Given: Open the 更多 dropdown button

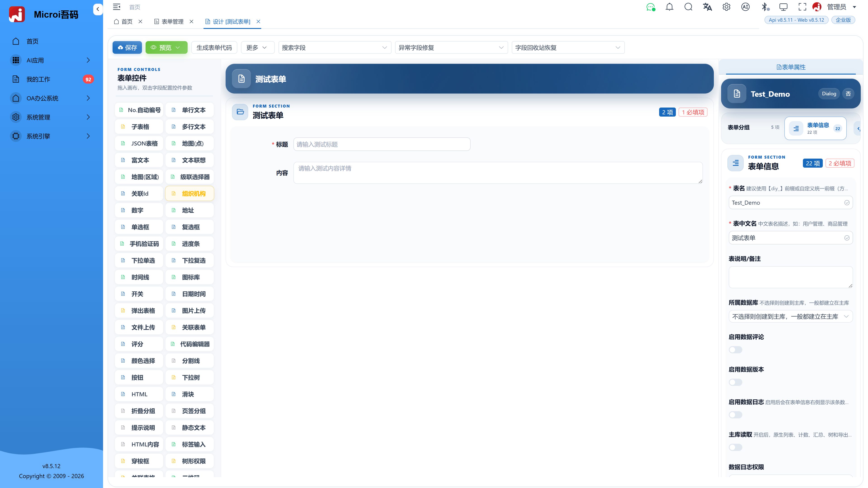Looking at the screenshot, I should click(258, 48).
